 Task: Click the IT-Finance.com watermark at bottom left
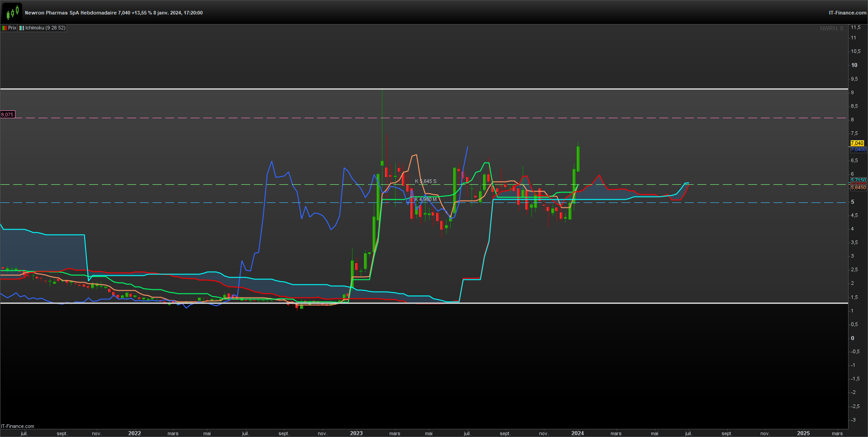18,426
